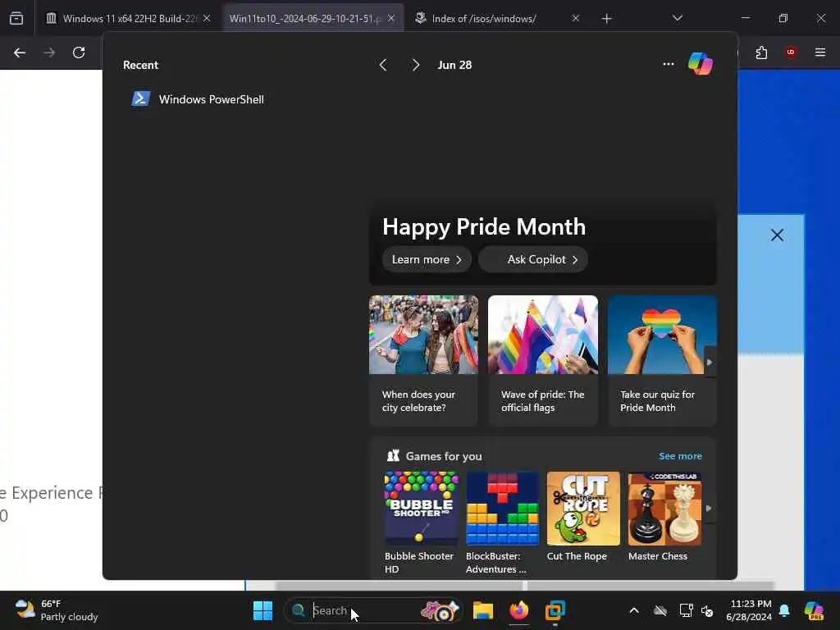Click the cloud sync tray icon
840x630 pixels.
point(660,610)
